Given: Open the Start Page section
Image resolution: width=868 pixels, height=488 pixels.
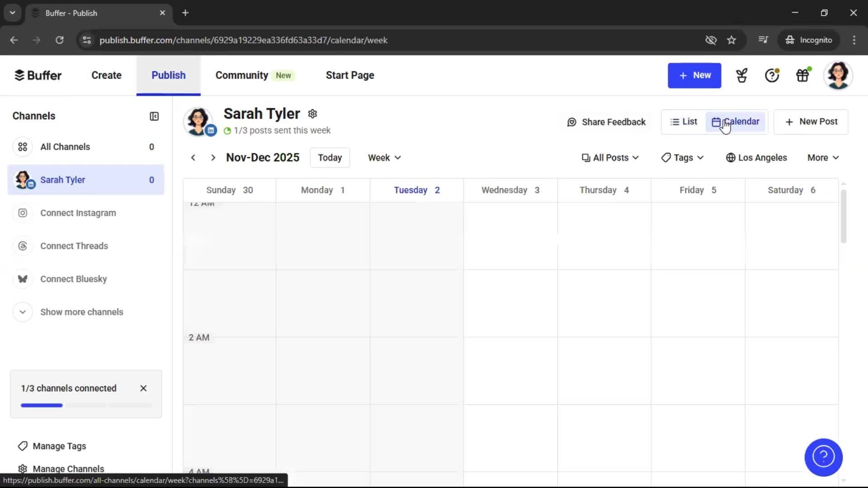Looking at the screenshot, I should (x=349, y=75).
